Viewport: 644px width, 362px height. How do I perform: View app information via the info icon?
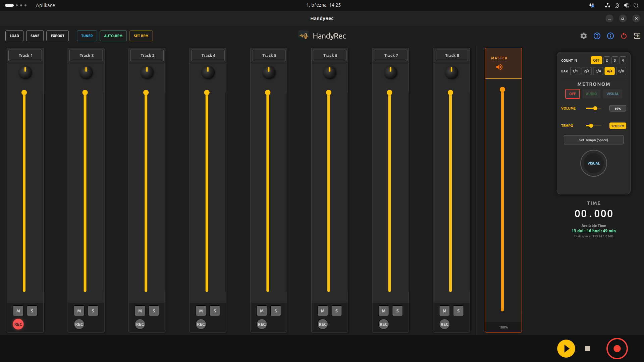coord(610,36)
